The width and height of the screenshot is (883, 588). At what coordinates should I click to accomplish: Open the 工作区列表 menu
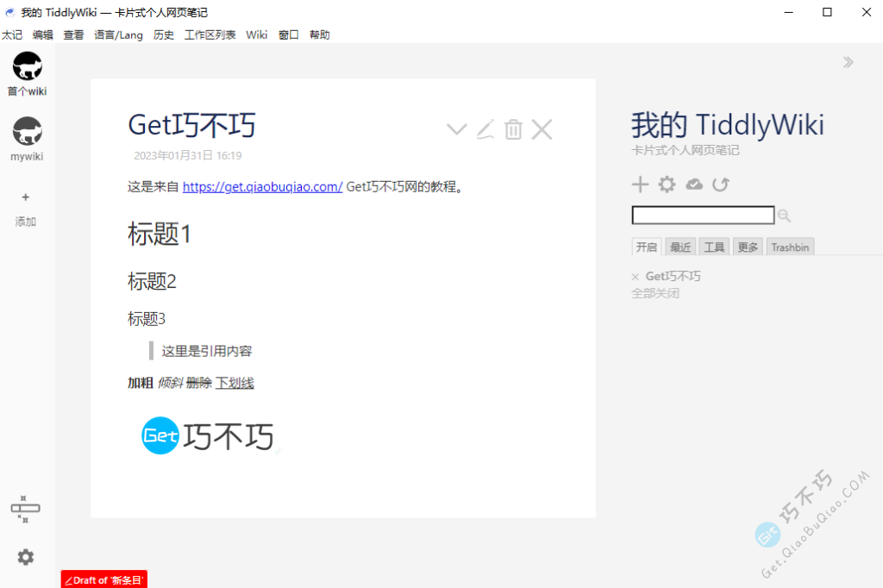click(210, 35)
